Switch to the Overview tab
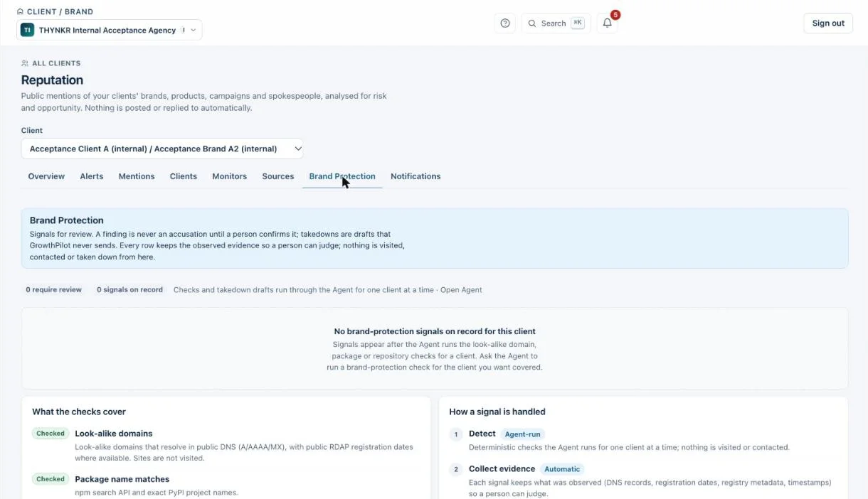Image resolution: width=868 pixels, height=499 pixels. 46,176
